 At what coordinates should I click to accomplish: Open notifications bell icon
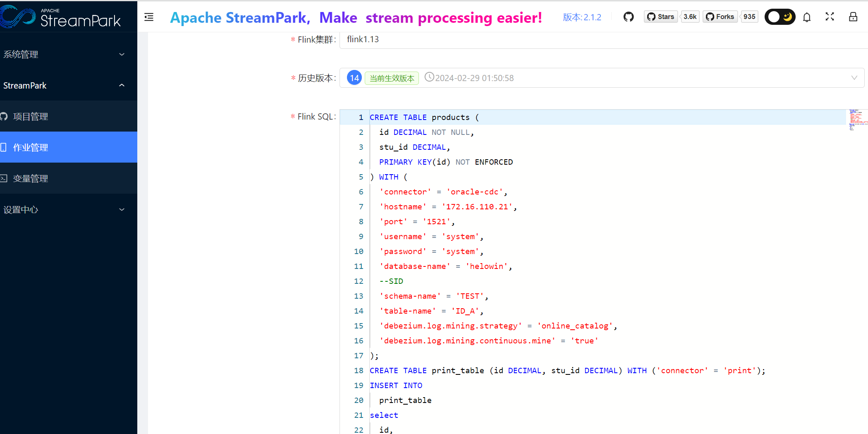pos(807,17)
